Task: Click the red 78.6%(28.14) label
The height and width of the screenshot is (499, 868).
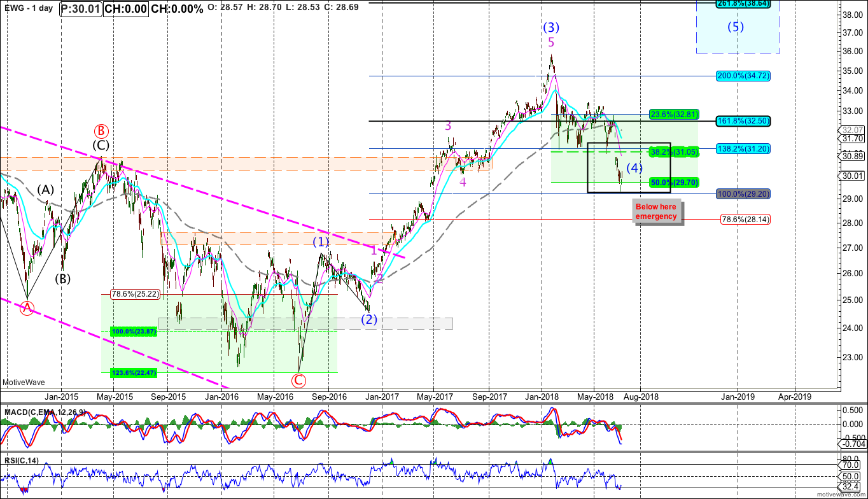Action: (744, 220)
